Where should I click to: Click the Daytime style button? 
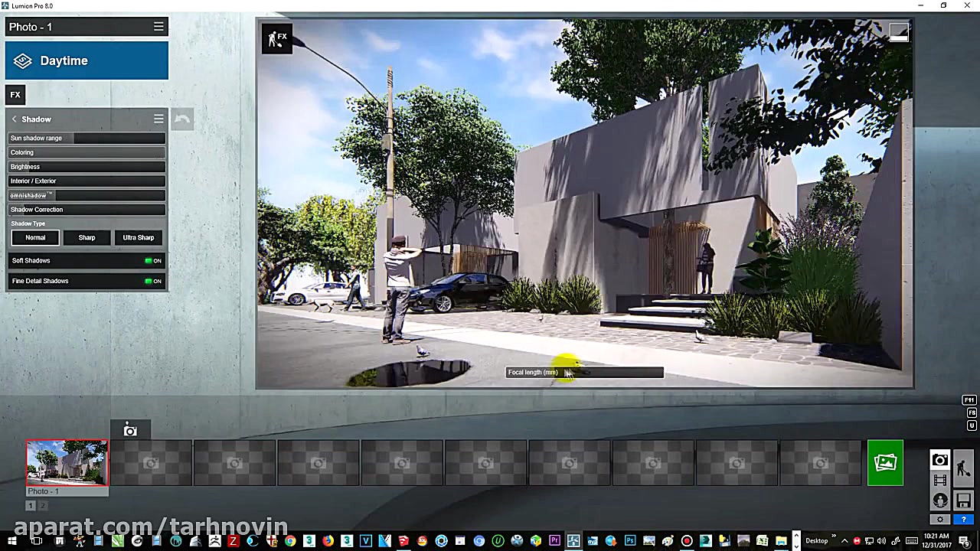[x=87, y=60]
